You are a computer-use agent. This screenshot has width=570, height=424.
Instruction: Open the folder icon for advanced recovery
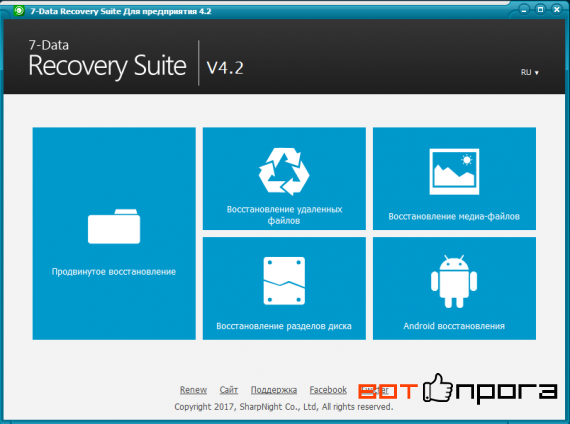[x=114, y=226]
